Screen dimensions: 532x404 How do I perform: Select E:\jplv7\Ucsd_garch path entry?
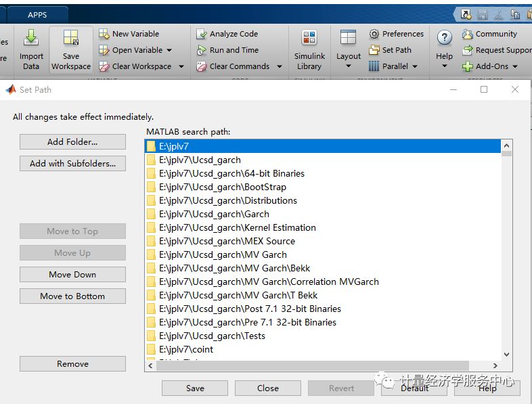pyautogui.click(x=323, y=160)
